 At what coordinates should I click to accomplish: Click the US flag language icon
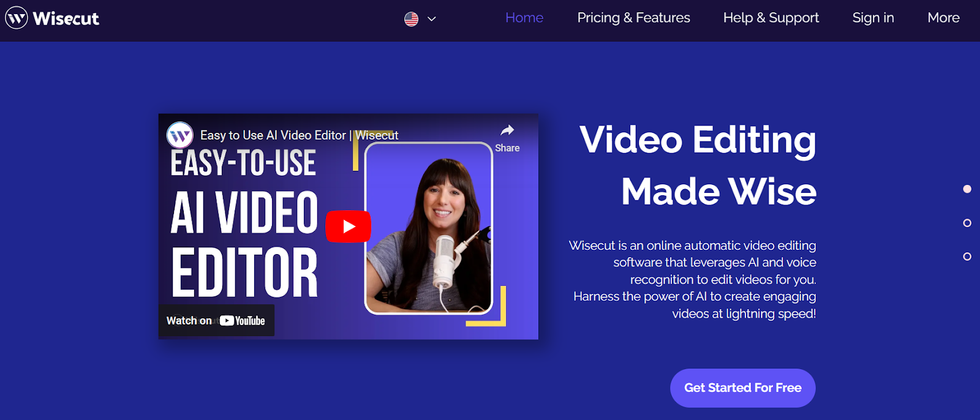(x=412, y=19)
